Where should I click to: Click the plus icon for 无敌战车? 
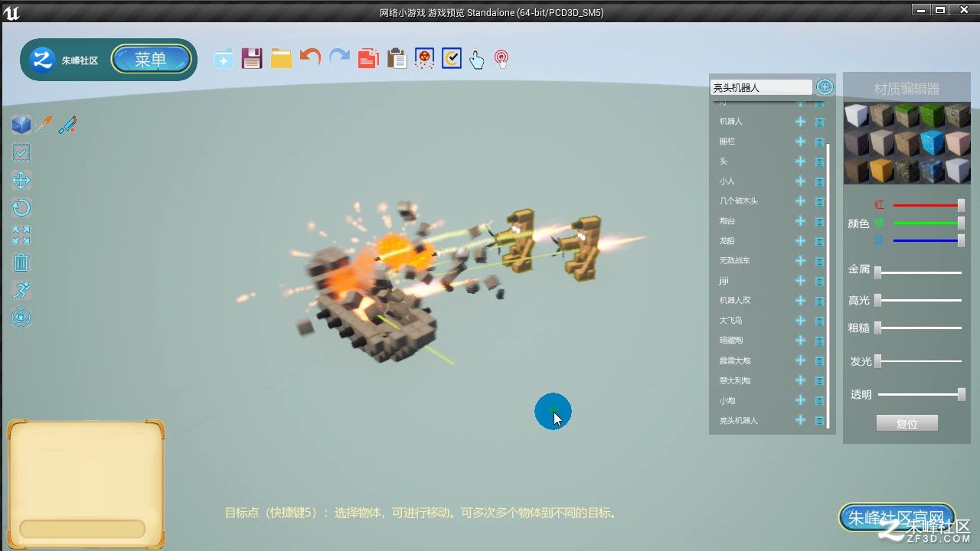pos(800,261)
